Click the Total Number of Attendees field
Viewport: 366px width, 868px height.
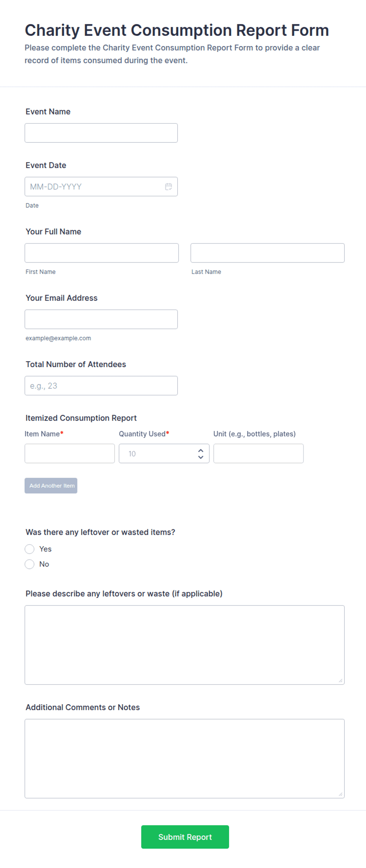(x=101, y=386)
